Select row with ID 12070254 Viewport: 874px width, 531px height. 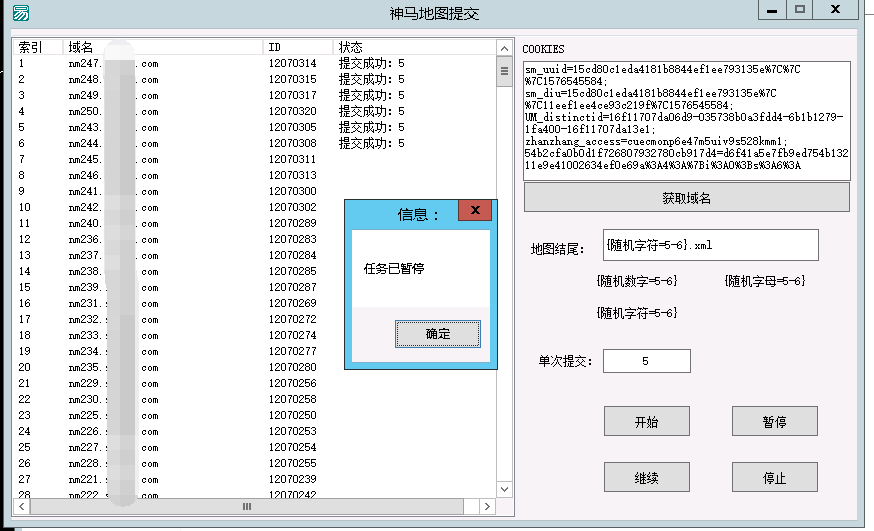point(254,447)
